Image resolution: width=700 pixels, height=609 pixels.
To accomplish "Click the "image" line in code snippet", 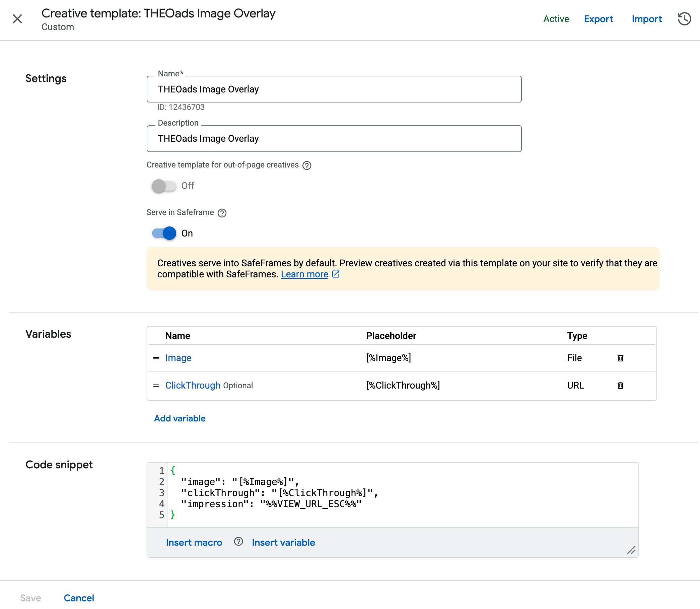I will (x=239, y=482).
